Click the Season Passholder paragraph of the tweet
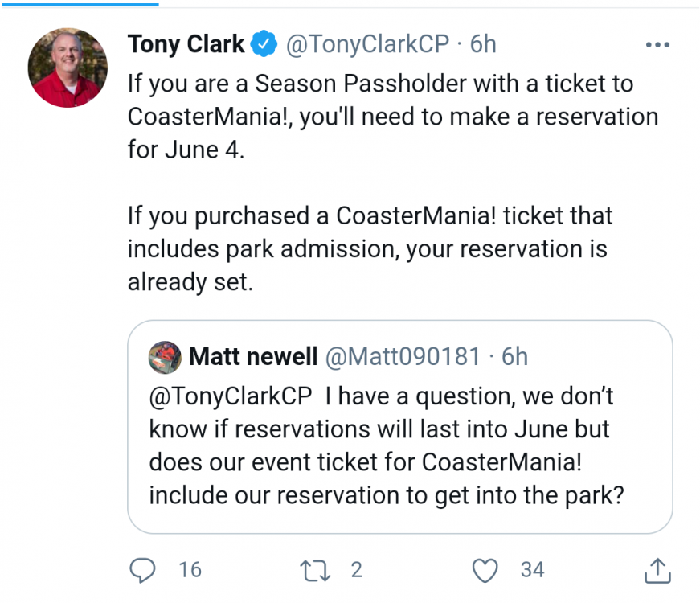The height and width of the screenshot is (603, 700). pos(386,116)
